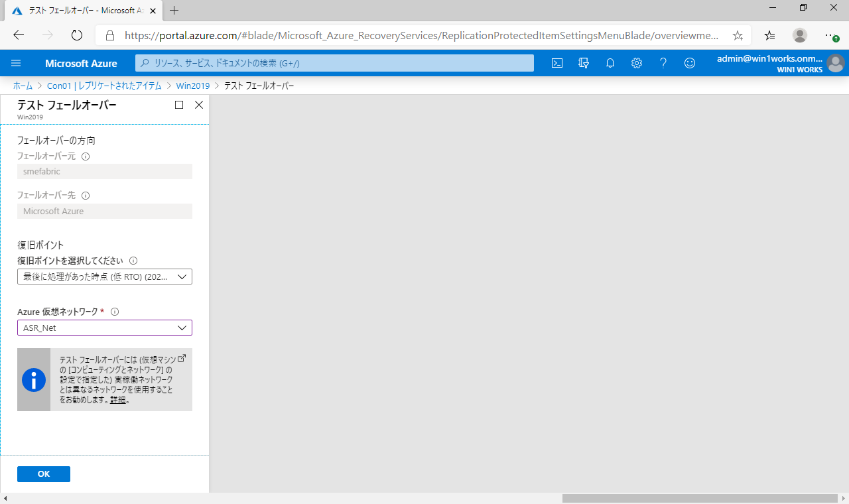Click the Microsoft Azure destination field
849x504 pixels.
[x=105, y=211]
